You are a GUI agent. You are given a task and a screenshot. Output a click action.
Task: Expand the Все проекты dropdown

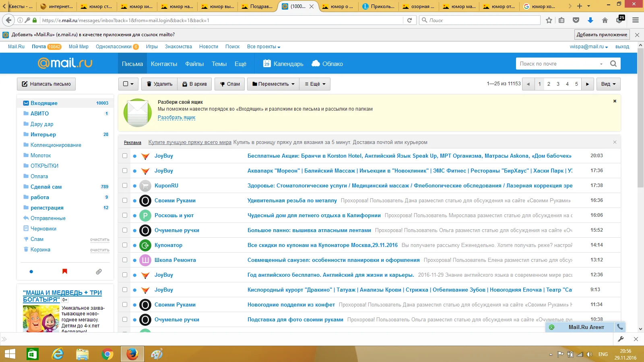pos(264,47)
